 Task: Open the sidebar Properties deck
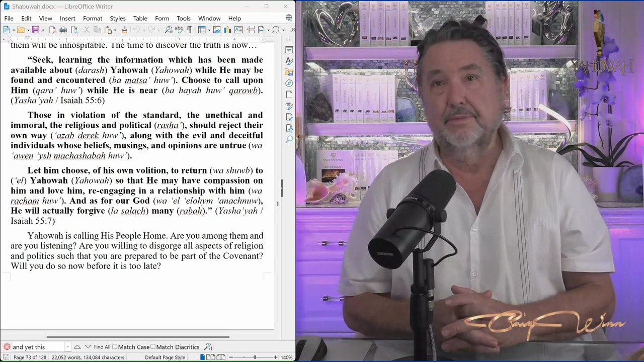coord(289,49)
